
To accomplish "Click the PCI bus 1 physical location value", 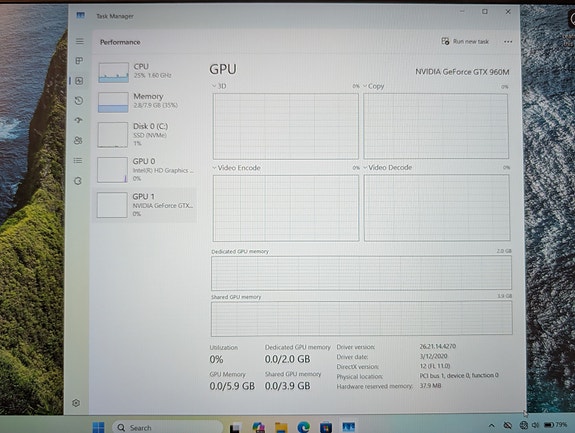I will pyautogui.click(x=459, y=375).
